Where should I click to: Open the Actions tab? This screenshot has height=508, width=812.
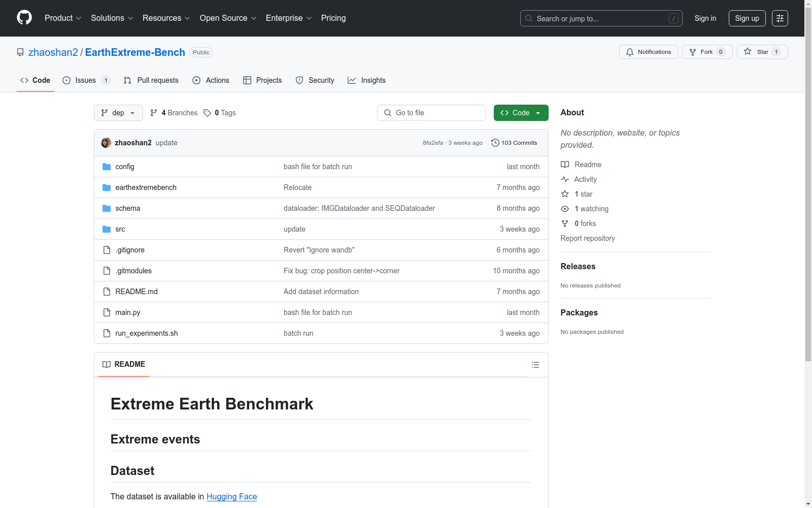211,80
